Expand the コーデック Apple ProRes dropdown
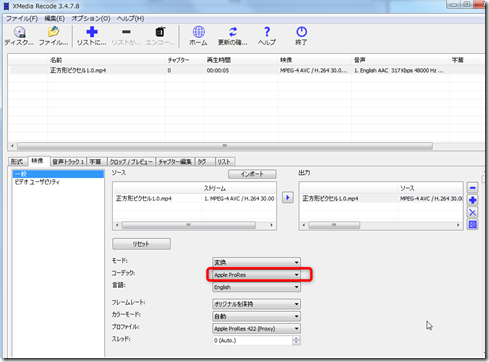The height and width of the screenshot is (362, 489). tap(256, 275)
